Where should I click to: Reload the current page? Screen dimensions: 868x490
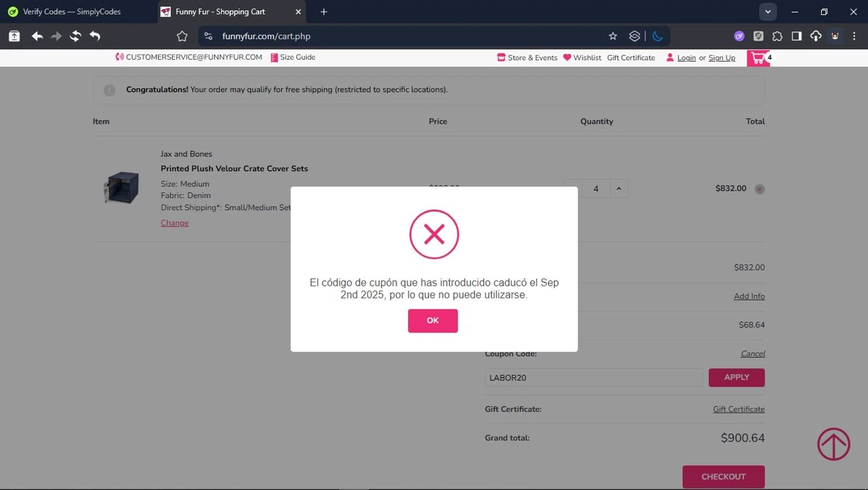[75, 36]
